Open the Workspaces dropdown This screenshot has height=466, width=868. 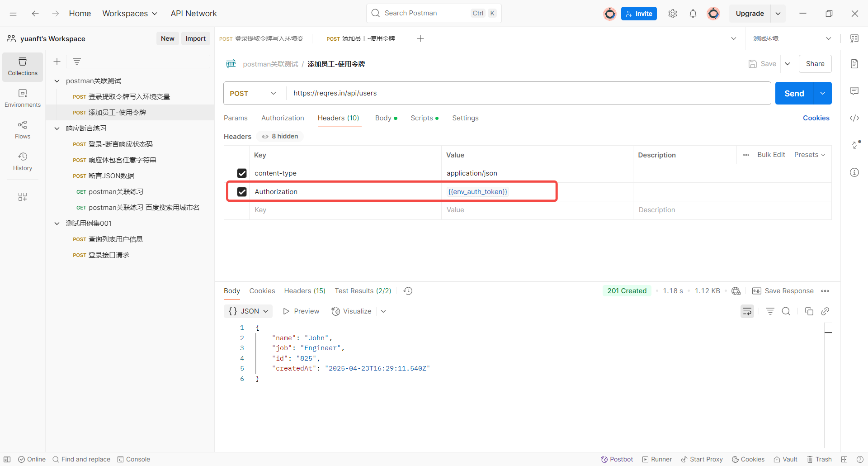tap(130, 14)
